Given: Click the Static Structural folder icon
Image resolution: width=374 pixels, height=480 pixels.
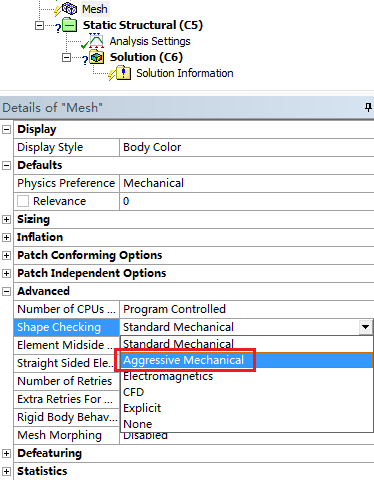Looking at the screenshot, I should pyautogui.click(x=70, y=25).
